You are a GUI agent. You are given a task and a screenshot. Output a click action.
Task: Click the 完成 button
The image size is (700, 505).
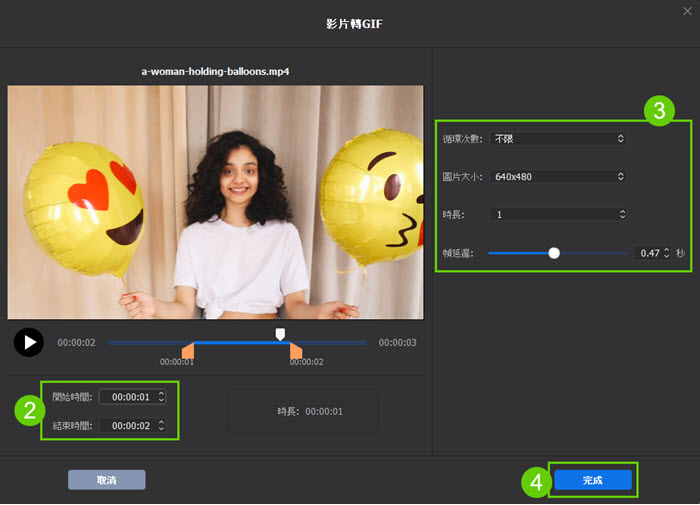click(593, 480)
